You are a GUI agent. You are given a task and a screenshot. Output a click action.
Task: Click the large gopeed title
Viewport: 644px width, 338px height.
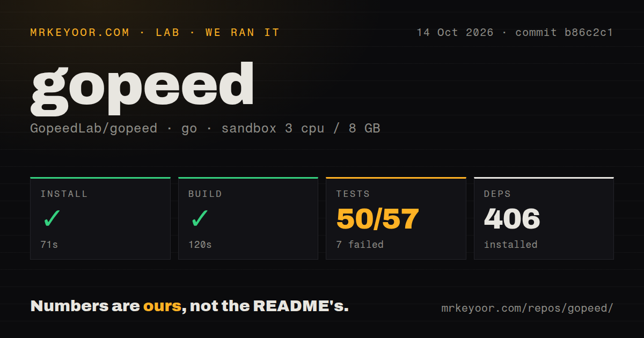(x=142, y=89)
